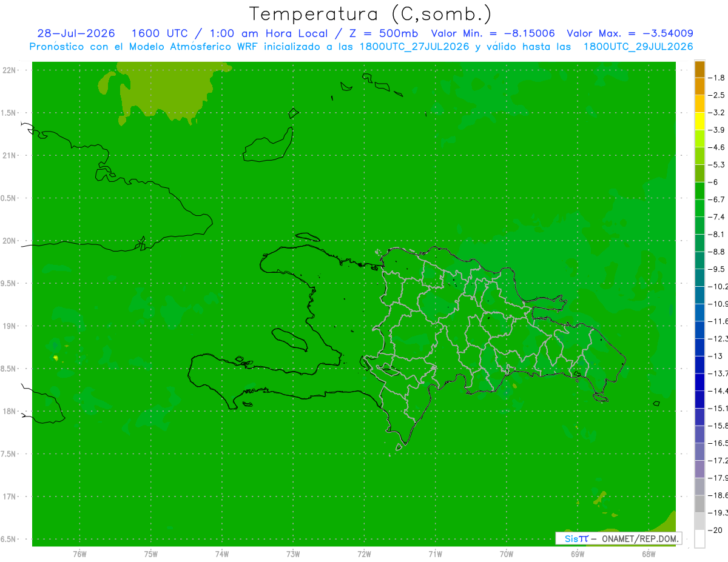Viewport: 728px width, 562px height.
Task: Click the '-20' legend value
Action: pos(716,530)
